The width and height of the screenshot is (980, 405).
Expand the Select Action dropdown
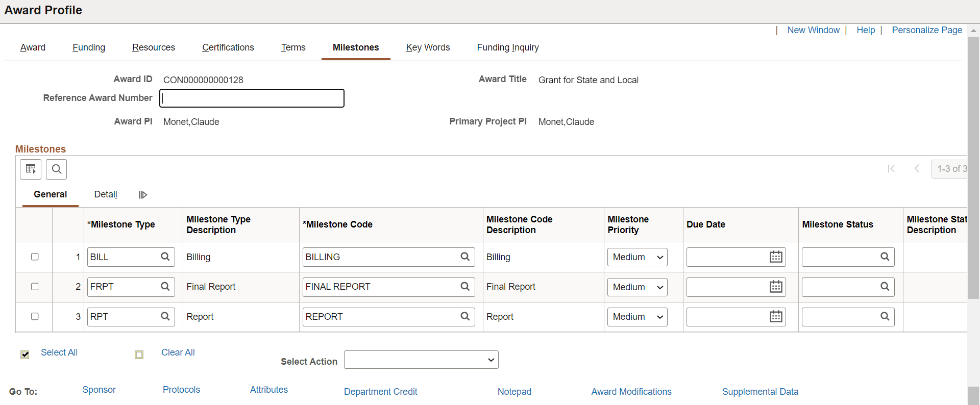coord(421,360)
